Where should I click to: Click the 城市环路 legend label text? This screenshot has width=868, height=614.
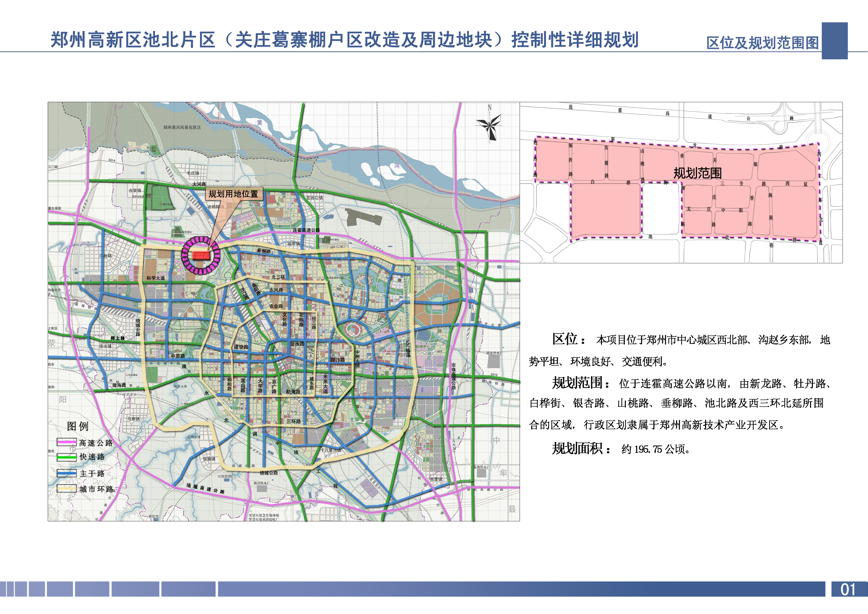[96, 489]
